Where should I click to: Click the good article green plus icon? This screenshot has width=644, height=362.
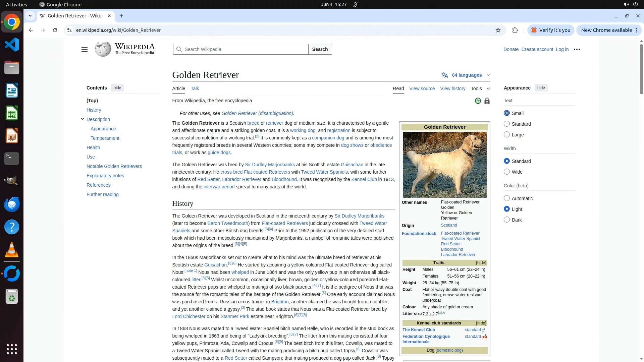pos(478,101)
